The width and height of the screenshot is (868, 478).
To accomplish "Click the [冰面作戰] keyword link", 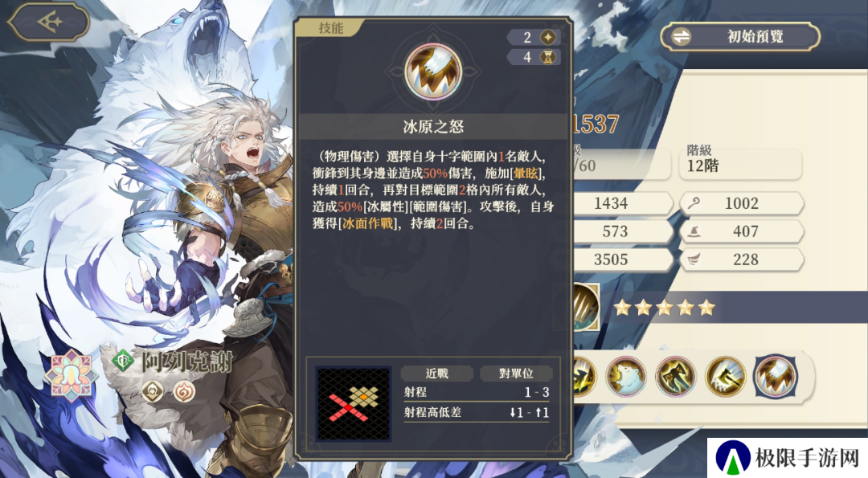I will click(367, 223).
